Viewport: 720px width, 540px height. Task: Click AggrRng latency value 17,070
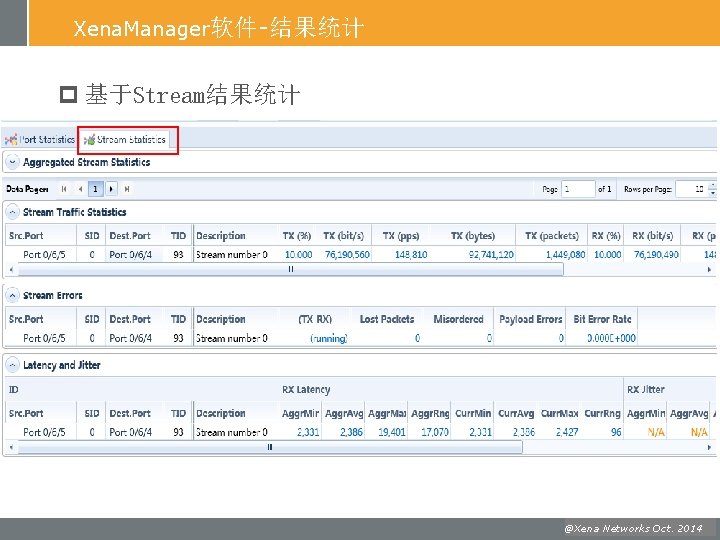point(435,432)
